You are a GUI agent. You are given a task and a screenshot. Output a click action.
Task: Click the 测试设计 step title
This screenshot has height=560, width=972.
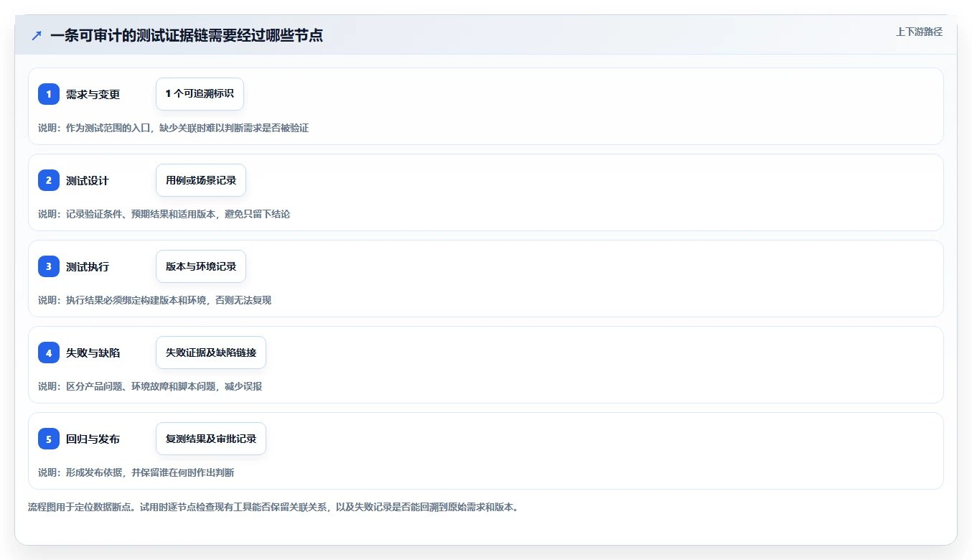tap(88, 181)
